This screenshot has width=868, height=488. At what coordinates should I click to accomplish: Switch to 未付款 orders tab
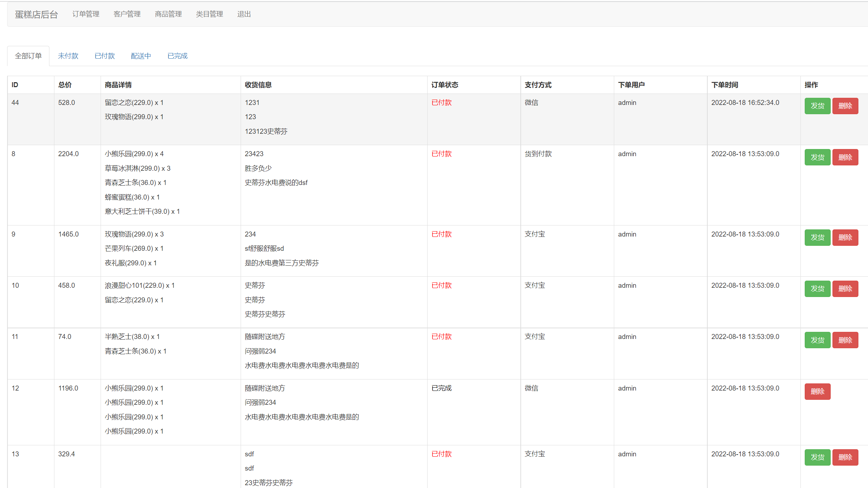tap(68, 56)
